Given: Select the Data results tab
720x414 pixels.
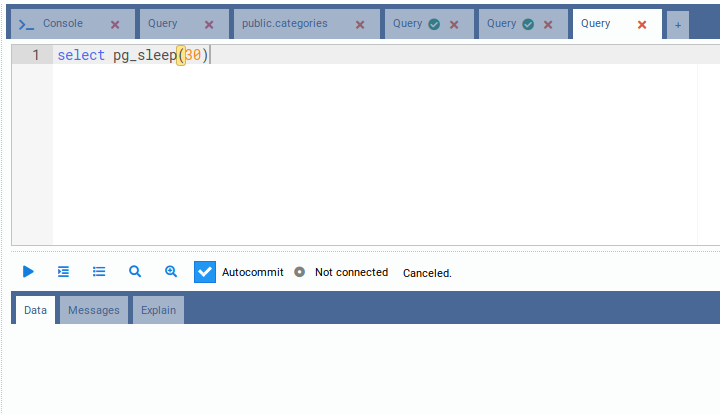Looking at the screenshot, I should click(35, 310).
